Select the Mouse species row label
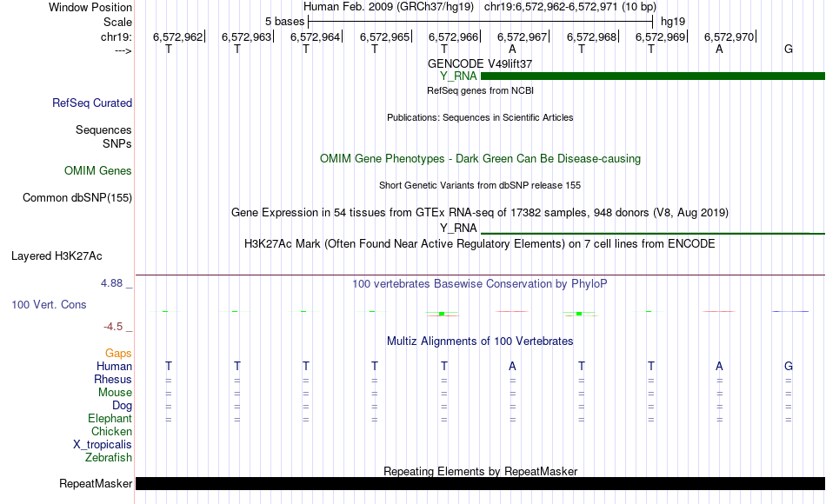 pos(116,393)
